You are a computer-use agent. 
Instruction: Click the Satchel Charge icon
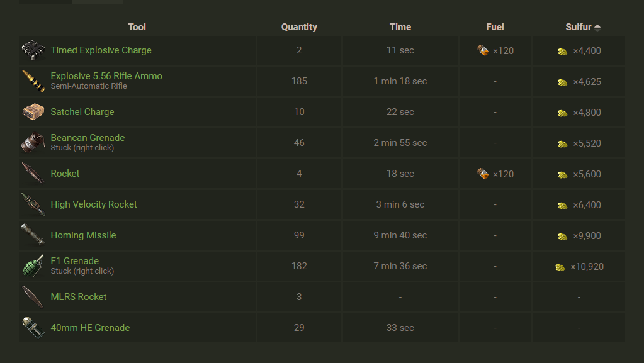pos(33,112)
